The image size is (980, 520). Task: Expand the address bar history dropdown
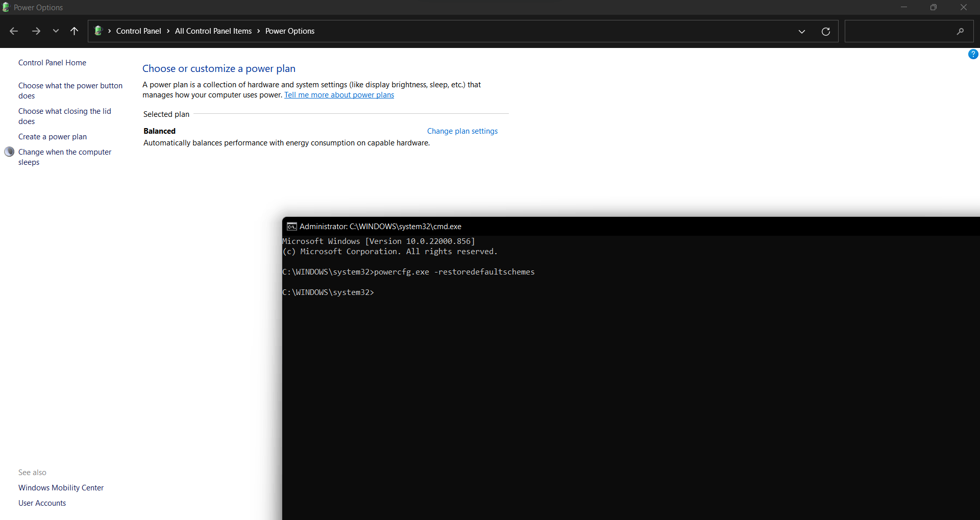tap(802, 32)
